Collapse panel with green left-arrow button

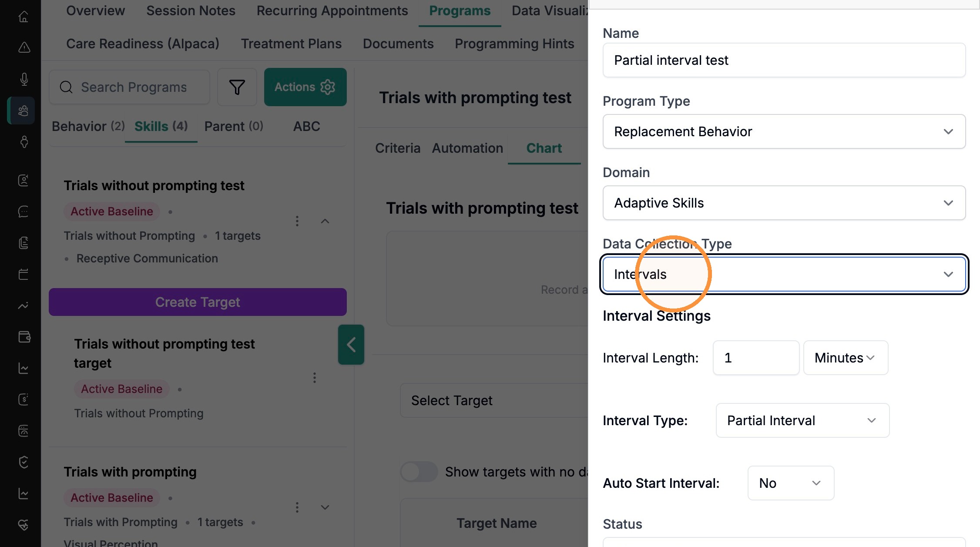click(x=351, y=345)
